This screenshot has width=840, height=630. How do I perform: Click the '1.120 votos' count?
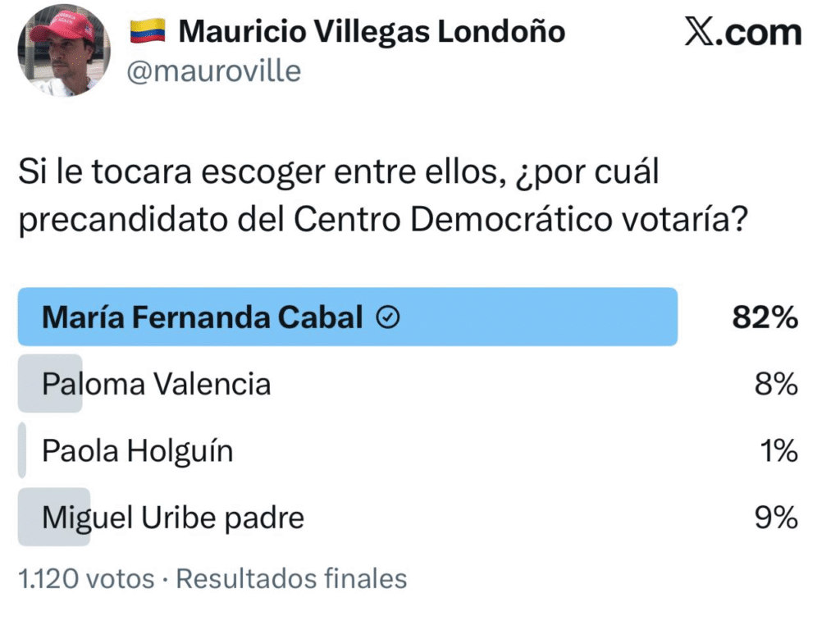[86, 578]
